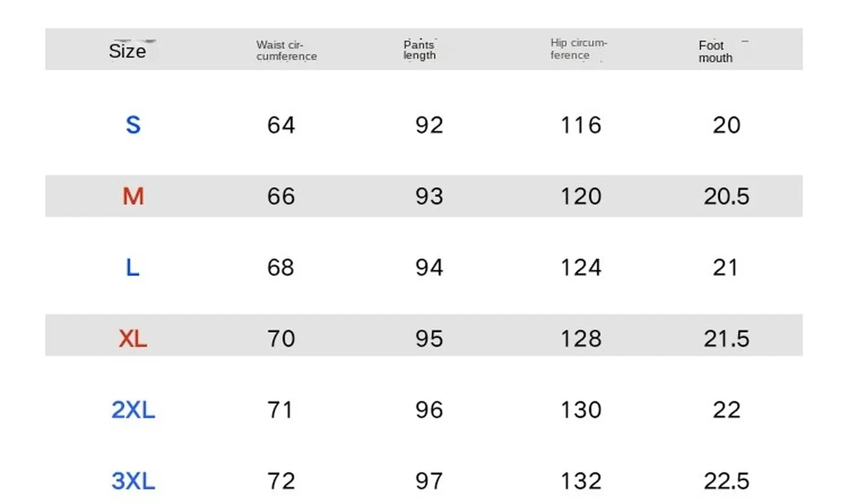Viewport: 848px width, 504px height.
Task: Click the Waist circumference column header
Action: pos(286,50)
